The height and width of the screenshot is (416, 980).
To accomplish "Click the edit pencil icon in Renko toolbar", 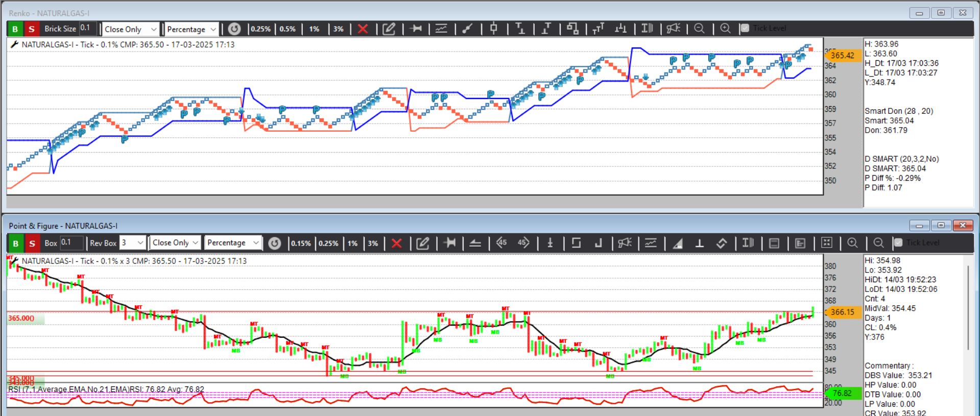I will (x=389, y=29).
